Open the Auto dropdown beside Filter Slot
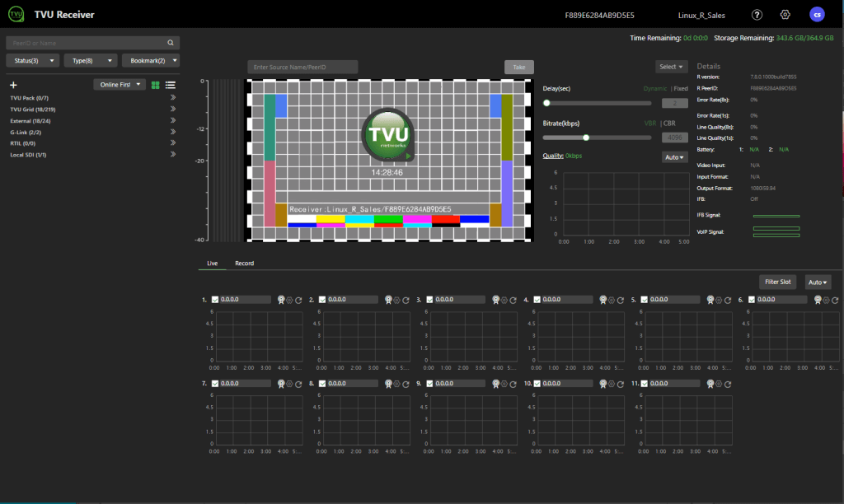Image resolution: width=844 pixels, height=504 pixels. (x=818, y=282)
